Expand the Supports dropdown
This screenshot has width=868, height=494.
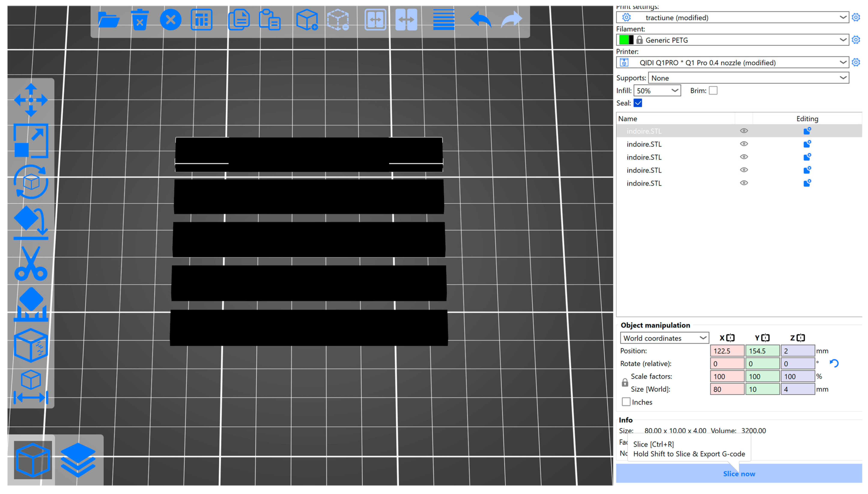pyautogui.click(x=748, y=78)
